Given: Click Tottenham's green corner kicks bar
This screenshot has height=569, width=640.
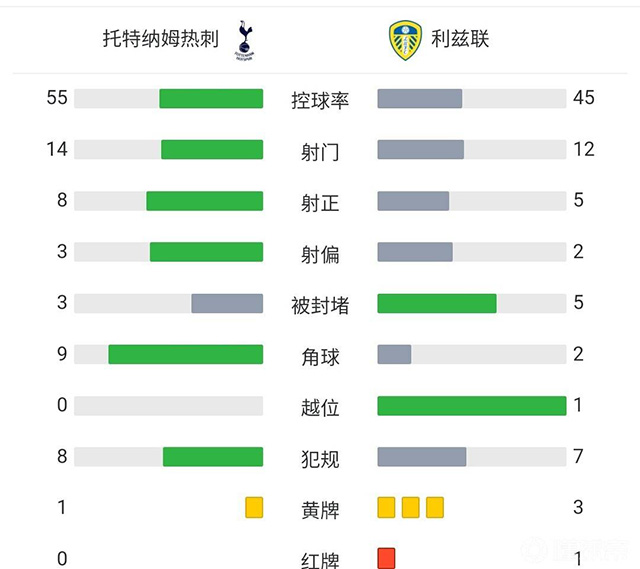Looking at the screenshot, I should [x=185, y=354].
